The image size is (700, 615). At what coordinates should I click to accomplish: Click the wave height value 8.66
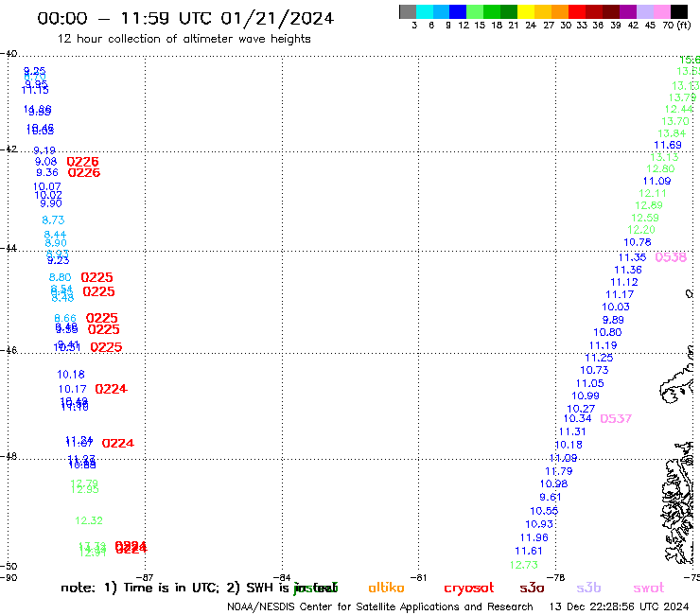point(65,318)
